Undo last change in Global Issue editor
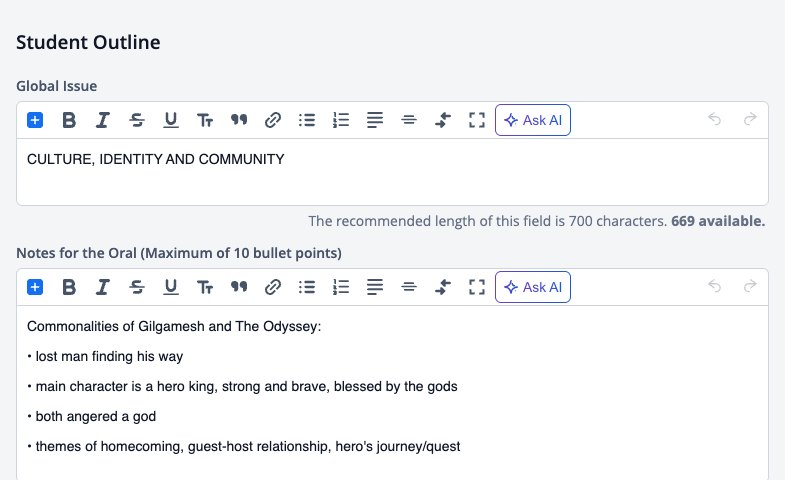Image resolution: width=785 pixels, height=480 pixels. tap(714, 119)
